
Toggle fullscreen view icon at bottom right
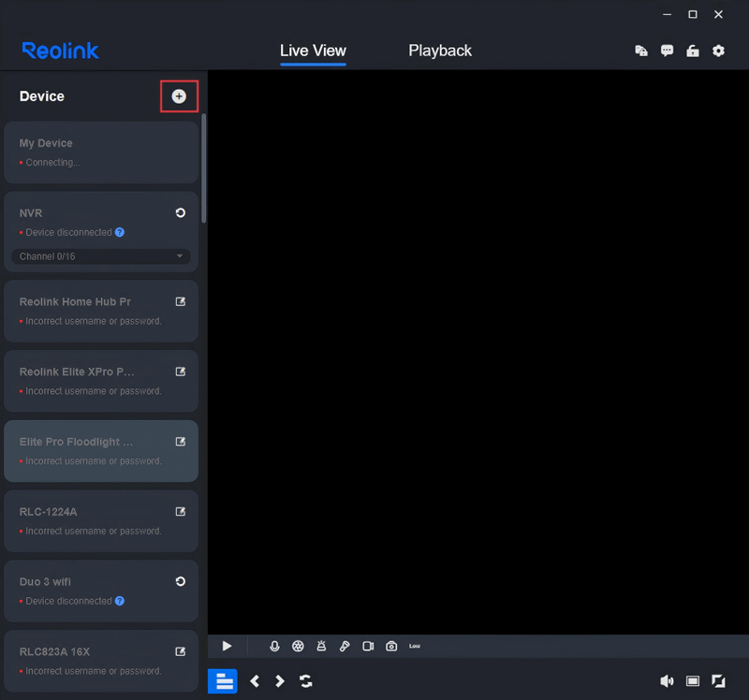(718, 681)
